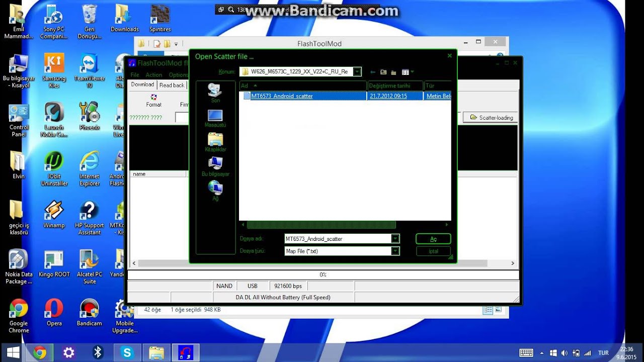The height and width of the screenshot is (362, 644).
Task: Launch Internet Explorer desktop icon
Action: 90,169
